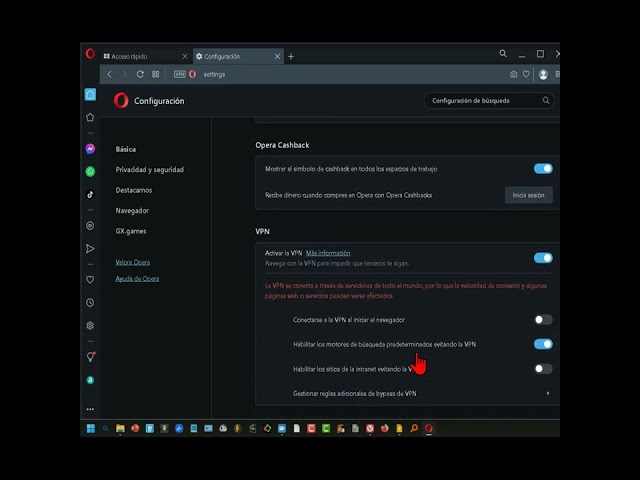640x480 pixels.
Task: Add page to bookmarks with heart icon
Action: [526, 74]
